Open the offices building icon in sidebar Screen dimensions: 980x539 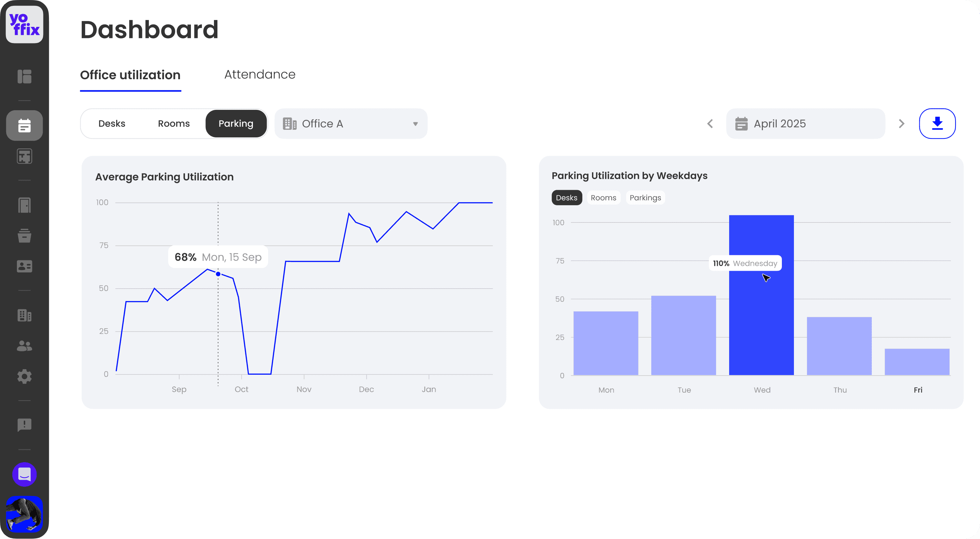24,315
